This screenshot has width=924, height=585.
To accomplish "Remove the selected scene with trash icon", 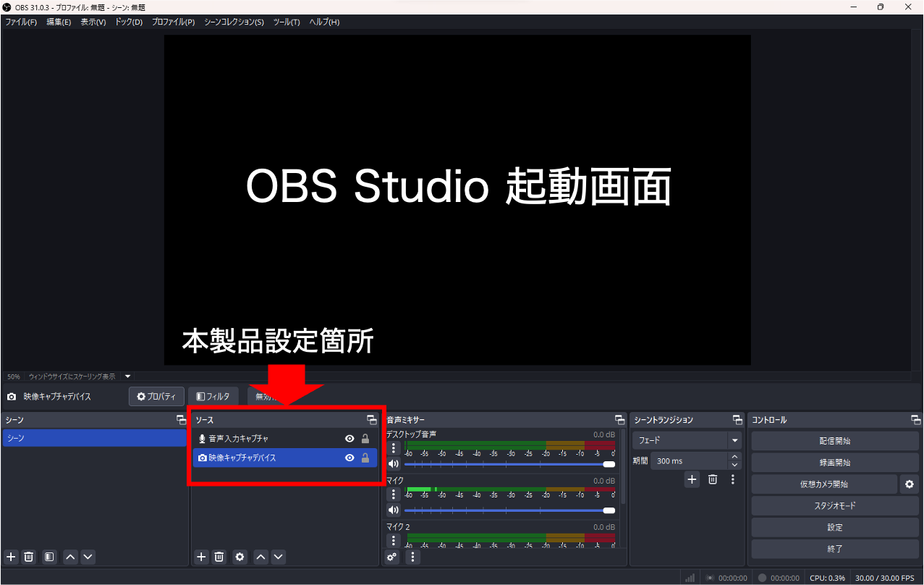I will pos(29,557).
